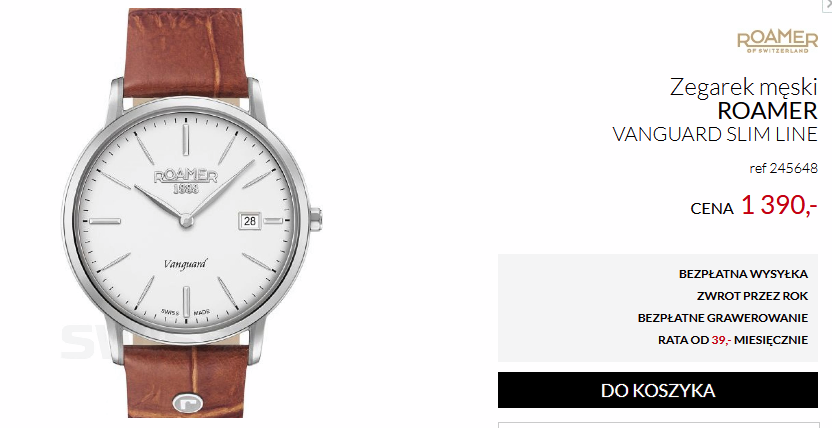Image resolution: width=832 pixels, height=428 pixels.
Task: Click the watch crown on the case side
Action: [x=316, y=220]
